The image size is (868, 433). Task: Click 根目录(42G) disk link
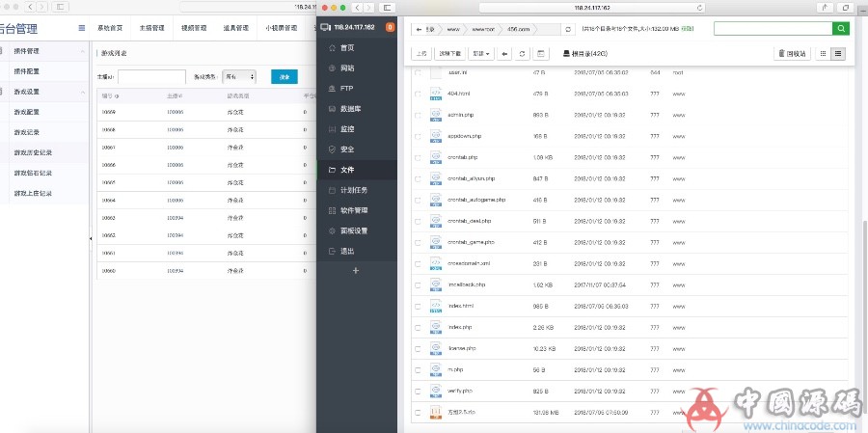(585, 54)
